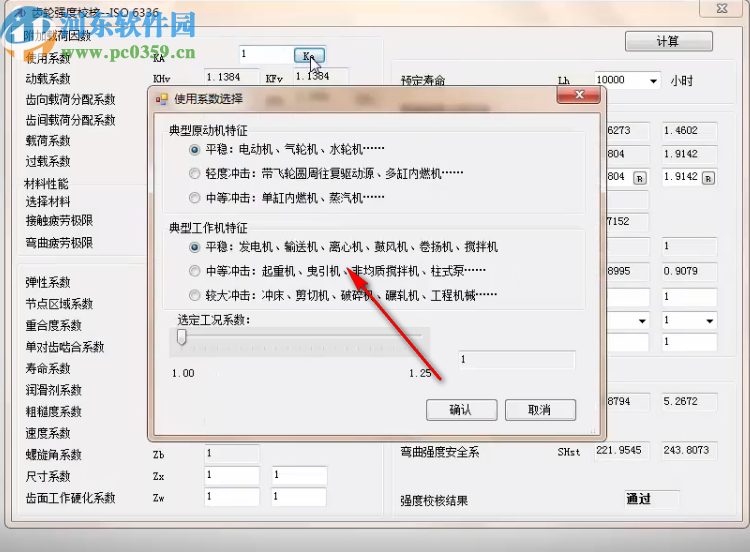
Task: Select 平稳 发电机 working machine option
Action: [x=194, y=247]
